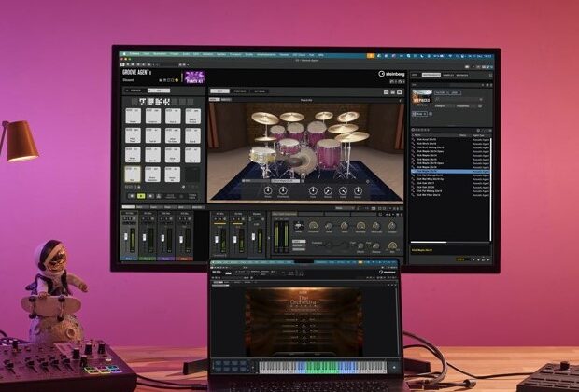Click the bass drum in the drum kit view
579x392 pixels.
click(x=304, y=161)
